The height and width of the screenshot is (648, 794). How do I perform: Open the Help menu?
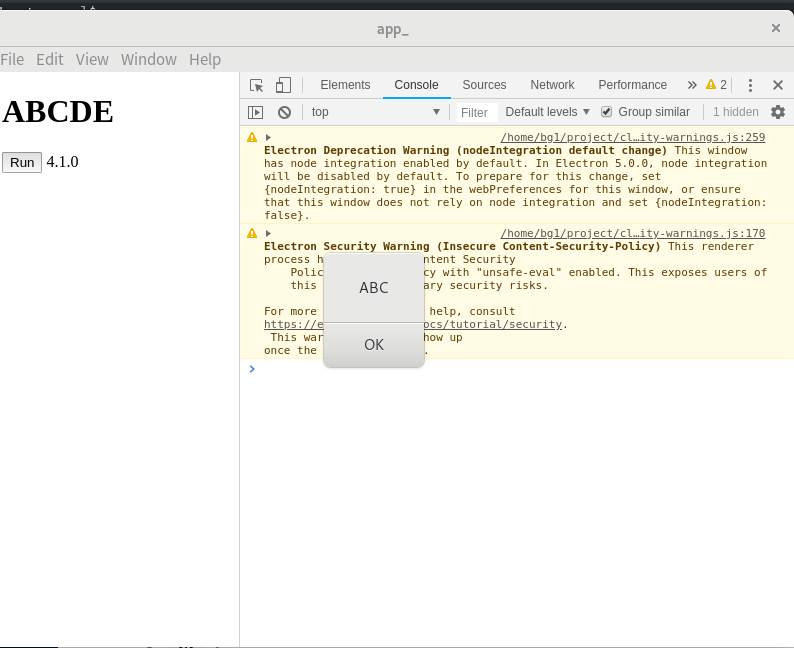point(205,60)
